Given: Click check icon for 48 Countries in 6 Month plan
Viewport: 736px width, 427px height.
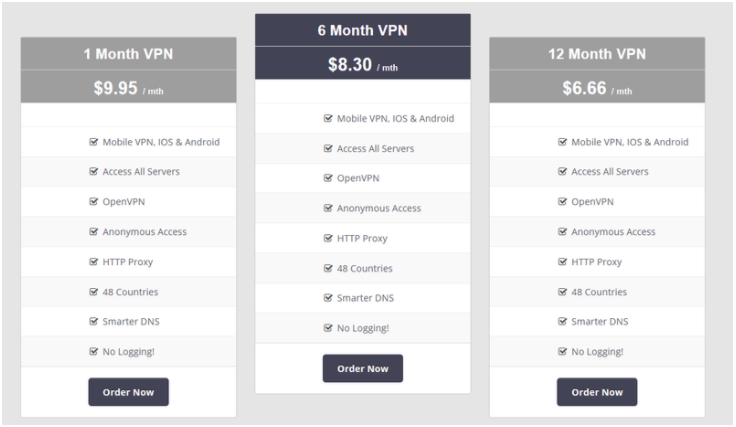Looking at the screenshot, I should coord(328,268).
